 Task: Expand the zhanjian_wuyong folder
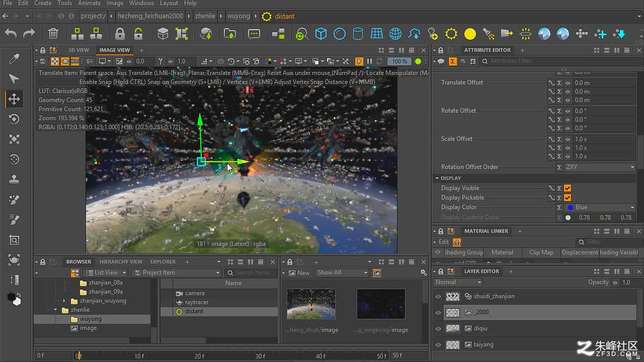coord(64,301)
